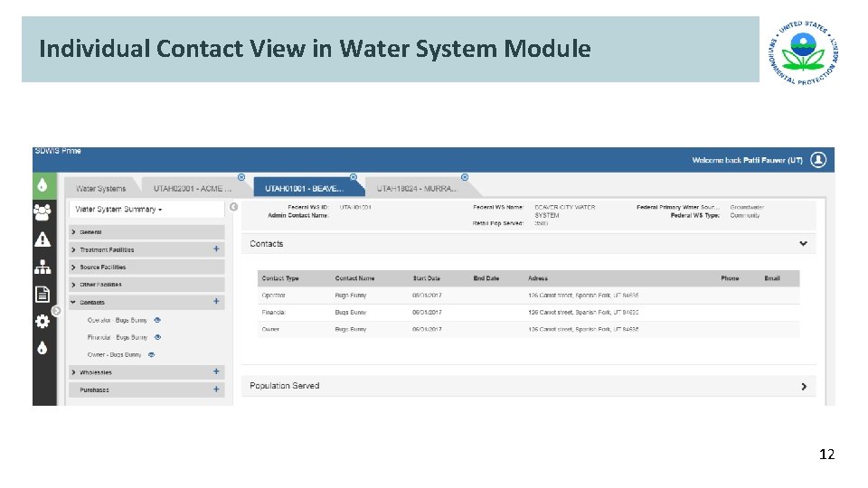The width and height of the screenshot is (868, 488).
Task: Switch to the Water Systems tab
Action: pos(100,189)
